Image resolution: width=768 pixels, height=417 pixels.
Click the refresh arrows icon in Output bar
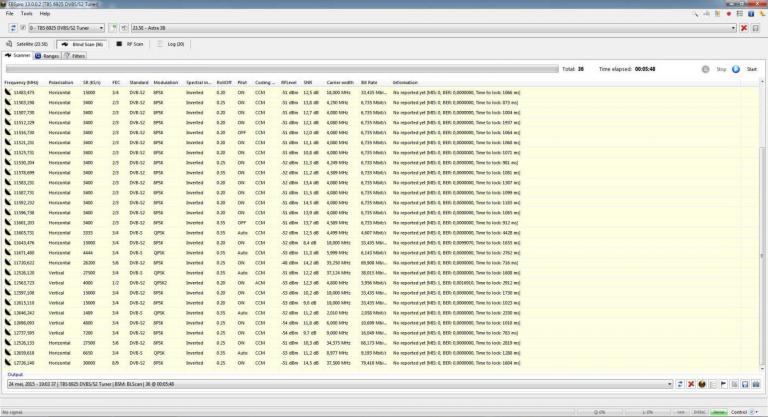679,383
